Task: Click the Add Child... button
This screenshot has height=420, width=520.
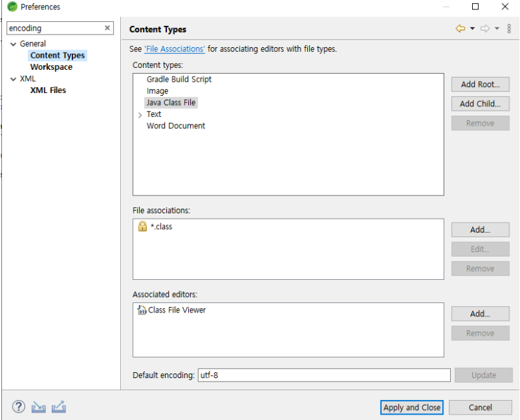Action: coord(480,104)
